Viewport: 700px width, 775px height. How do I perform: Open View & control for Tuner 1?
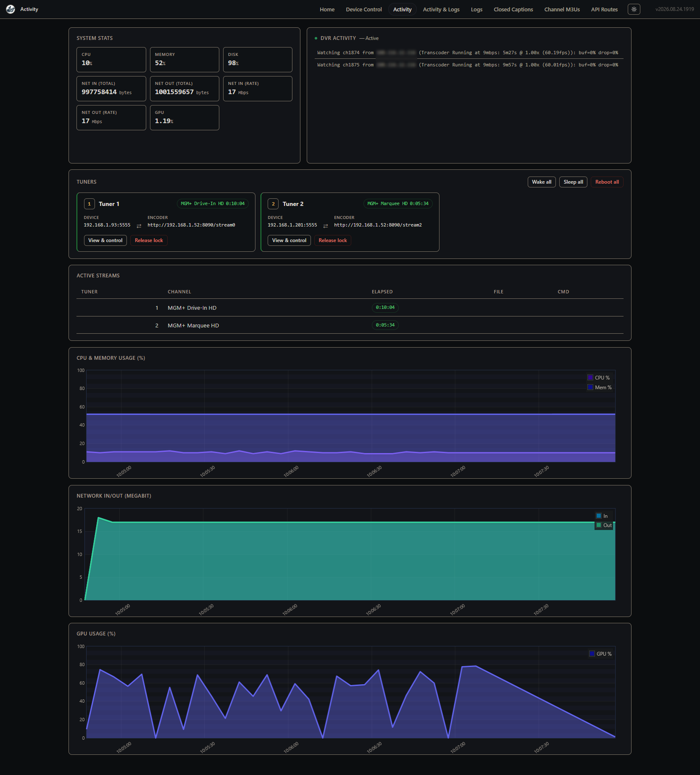(105, 240)
